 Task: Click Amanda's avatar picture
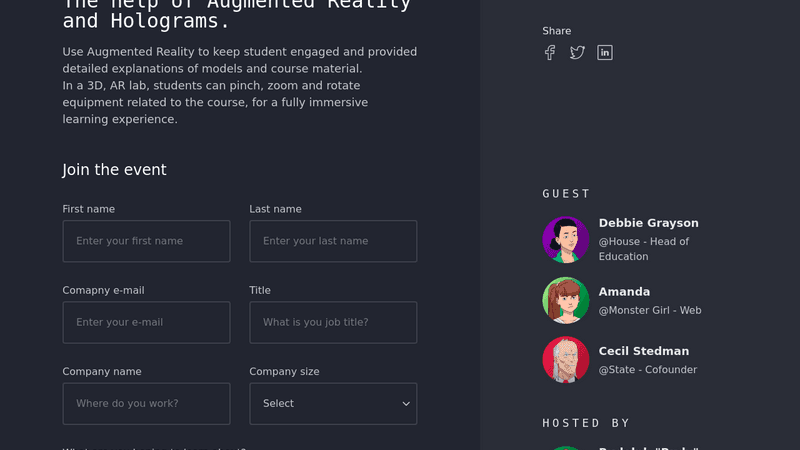point(566,300)
